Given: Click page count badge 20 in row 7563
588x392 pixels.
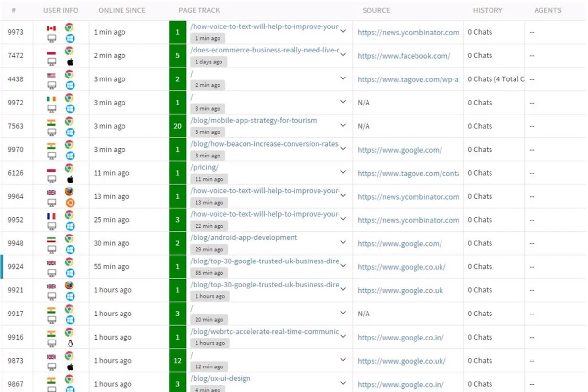Looking at the screenshot, I should coord(177,126).
